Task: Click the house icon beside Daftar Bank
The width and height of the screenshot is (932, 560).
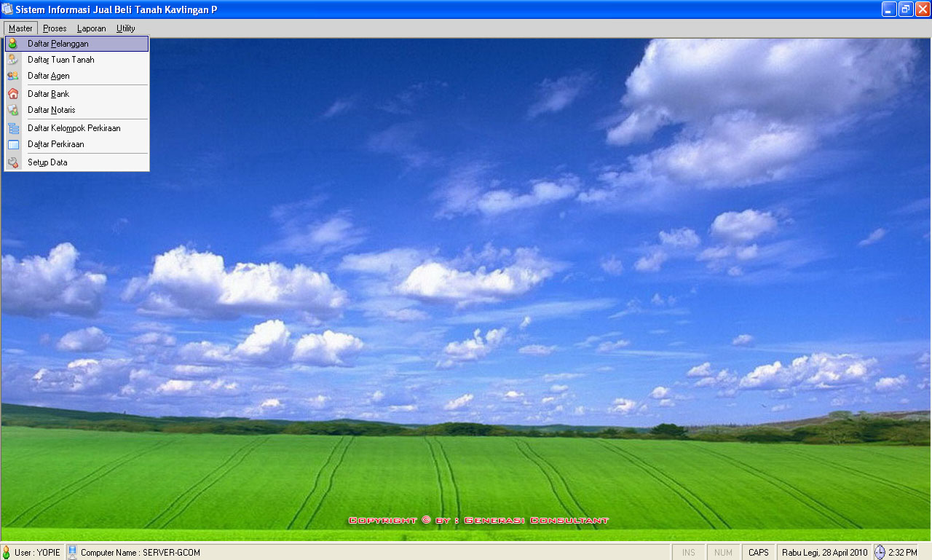Action: pyautogui.click(x=13, y=94)
